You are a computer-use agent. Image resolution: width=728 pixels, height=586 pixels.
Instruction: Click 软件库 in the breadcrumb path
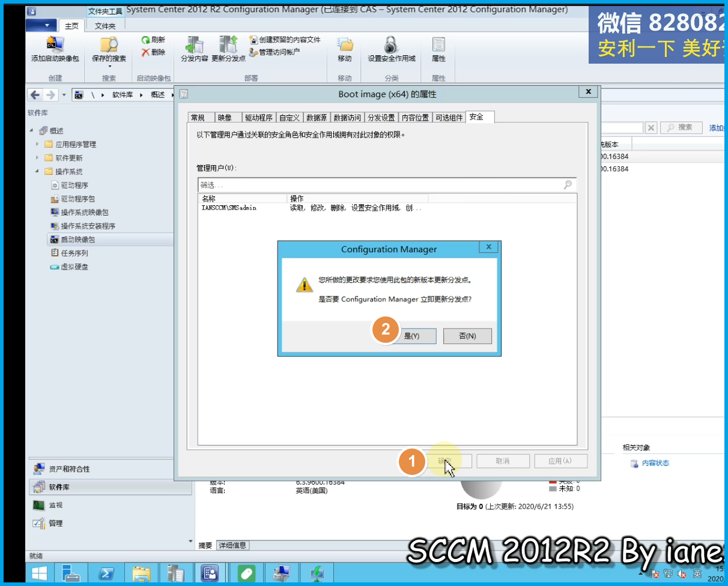point(123,95)
